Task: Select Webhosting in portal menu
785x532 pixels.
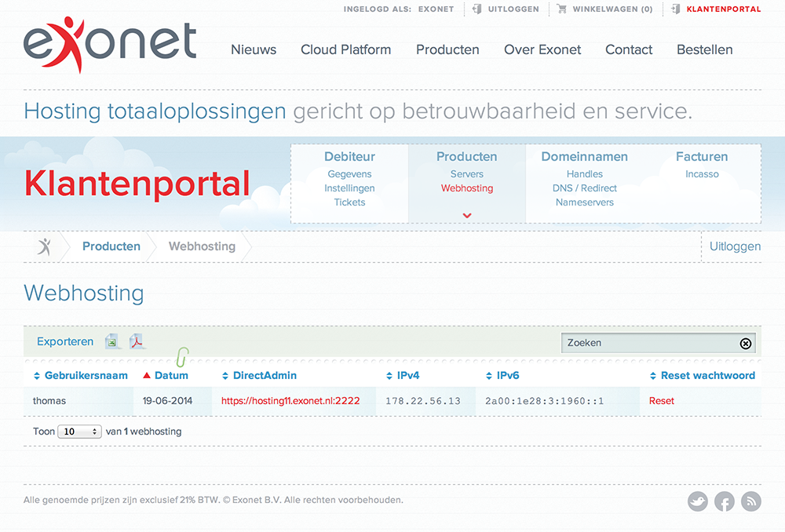Action: pos(466,188)
